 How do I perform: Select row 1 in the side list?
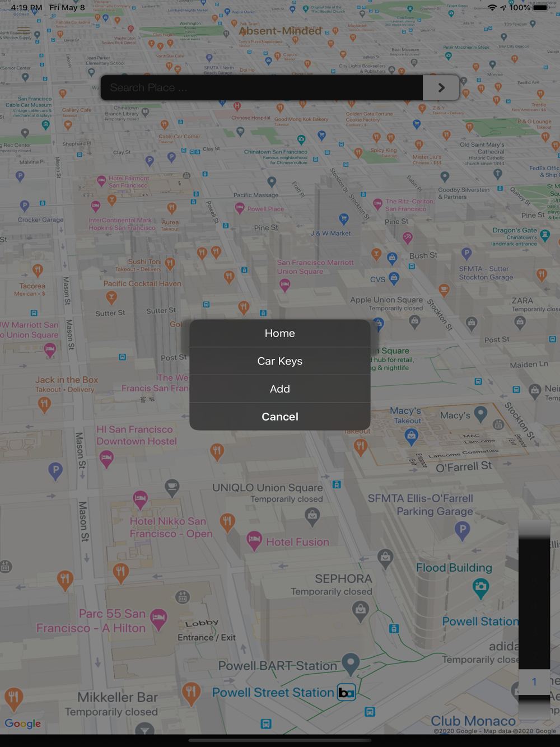click(x=534, y=681)
